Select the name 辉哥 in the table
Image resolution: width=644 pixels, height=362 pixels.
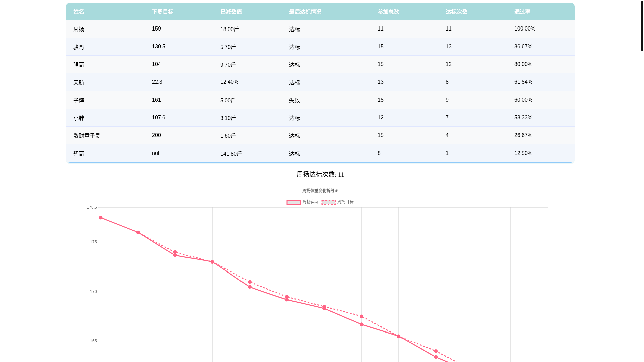point(79,154)
